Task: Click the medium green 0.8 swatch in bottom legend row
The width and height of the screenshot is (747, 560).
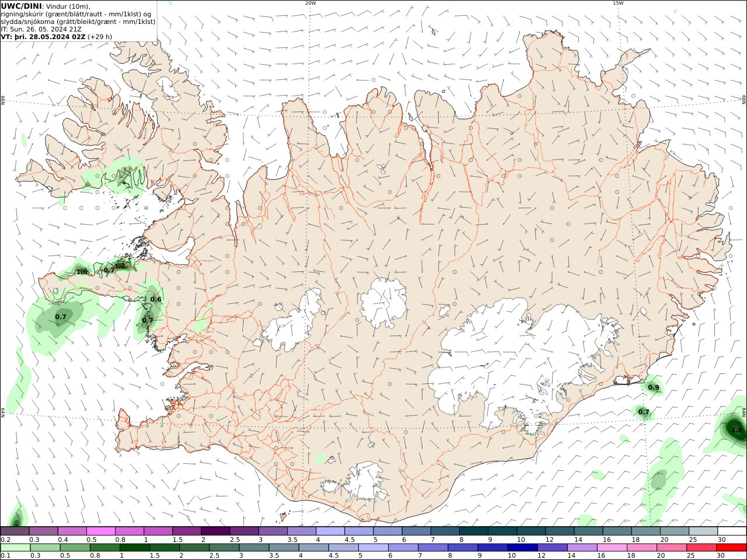Action: click(105, 548)
